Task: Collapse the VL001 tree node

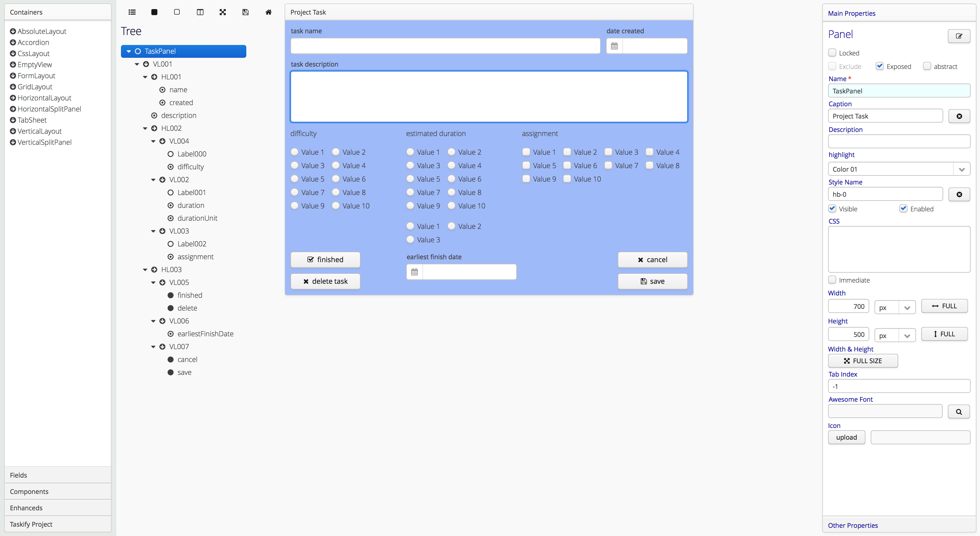Action: click(x=137, y=64)
